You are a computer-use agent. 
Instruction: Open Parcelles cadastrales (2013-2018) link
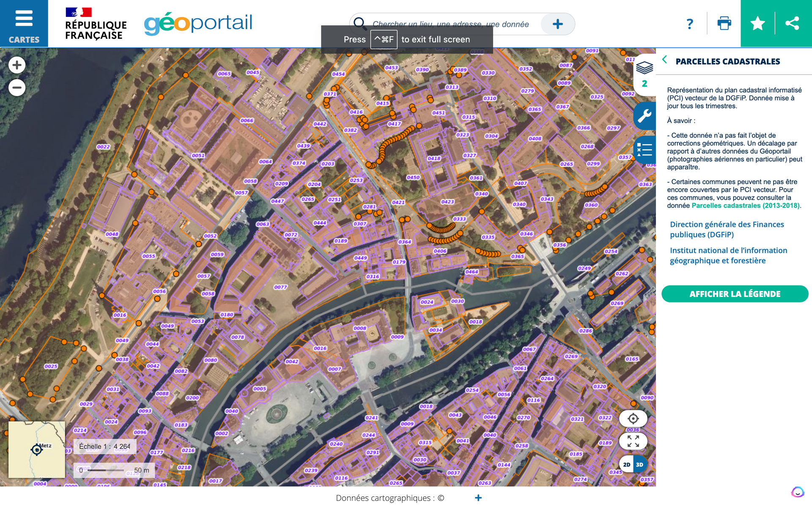tap(745, 206)
